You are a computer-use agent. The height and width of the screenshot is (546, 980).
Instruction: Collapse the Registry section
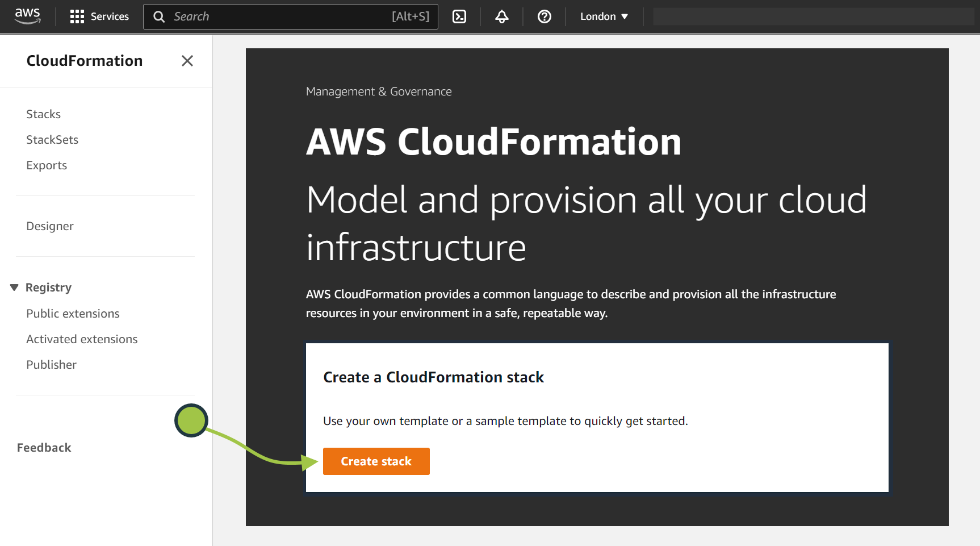(x=14, y=287)
